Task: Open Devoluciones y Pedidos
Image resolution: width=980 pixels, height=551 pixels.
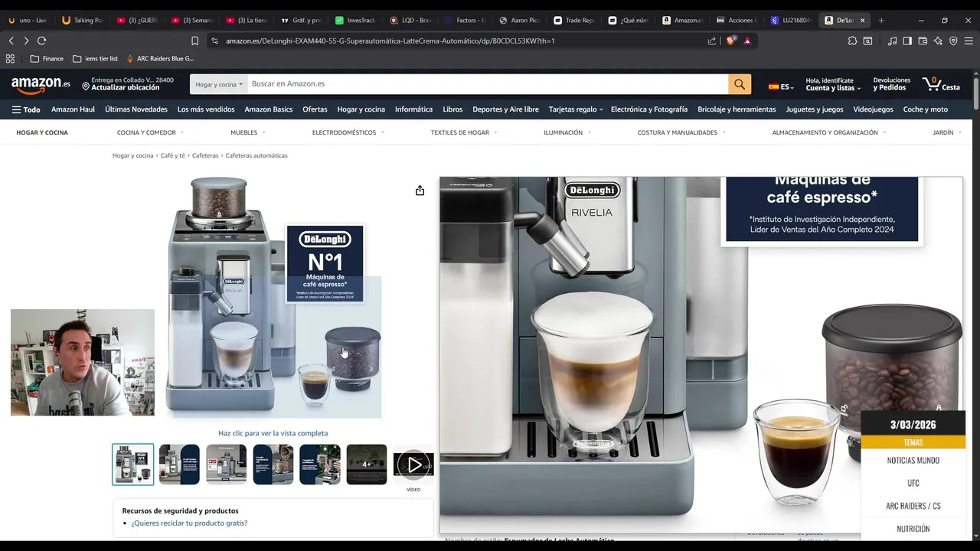Action: tap(892, 84)
